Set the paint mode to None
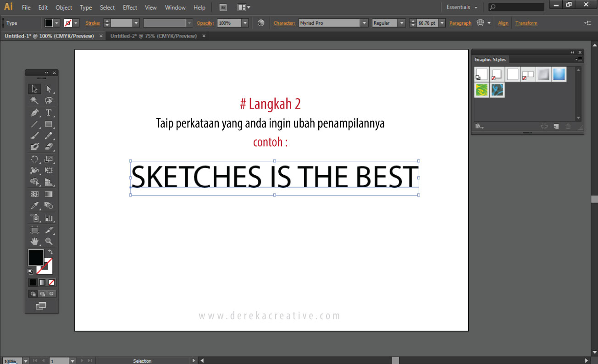Image resolution: width=598 pixels, height=364 pixels. click(52, 282)
